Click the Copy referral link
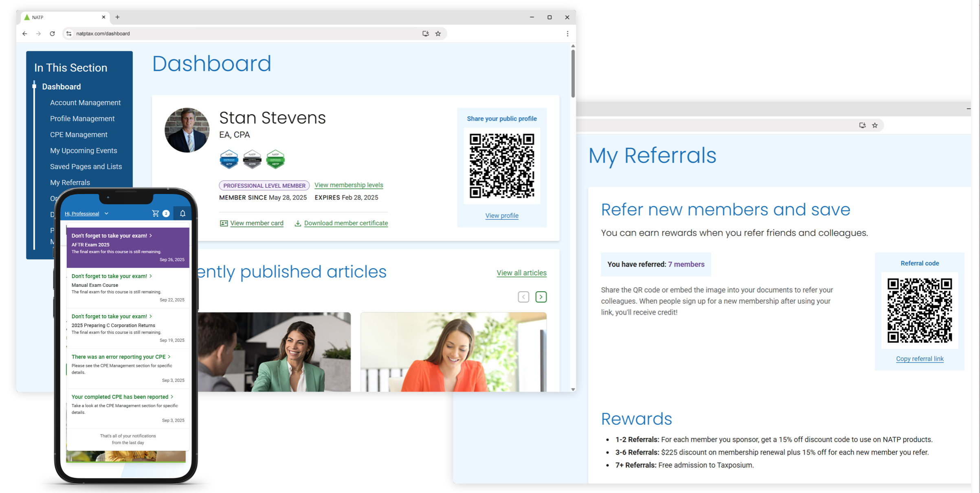 (x=919, y=359)
